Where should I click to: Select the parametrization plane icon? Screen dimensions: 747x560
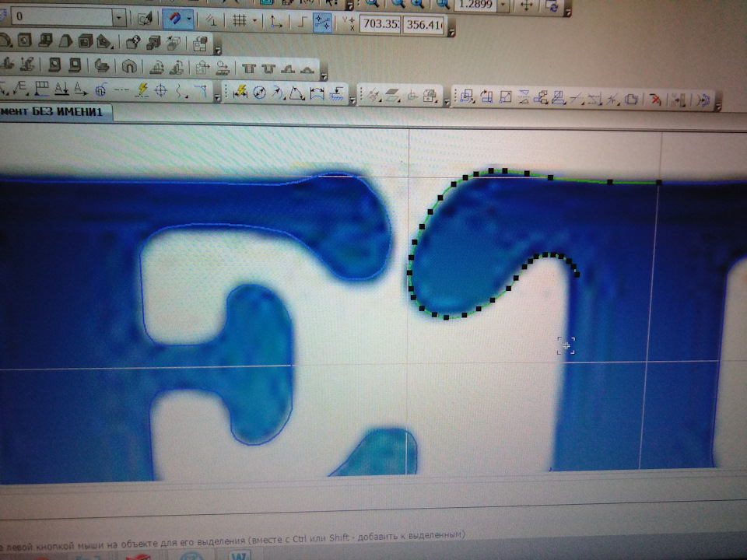point(392,95)
